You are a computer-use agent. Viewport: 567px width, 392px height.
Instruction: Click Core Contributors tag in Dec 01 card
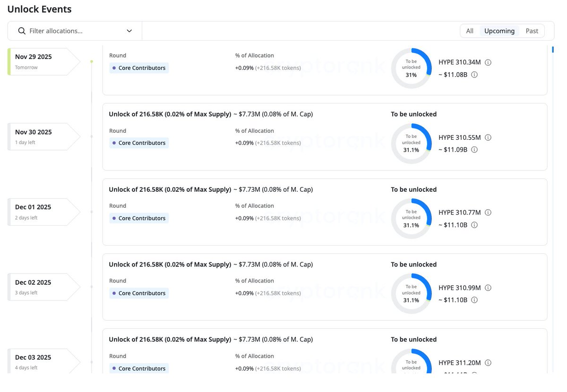pyautogui.click(x=139, y=218)
